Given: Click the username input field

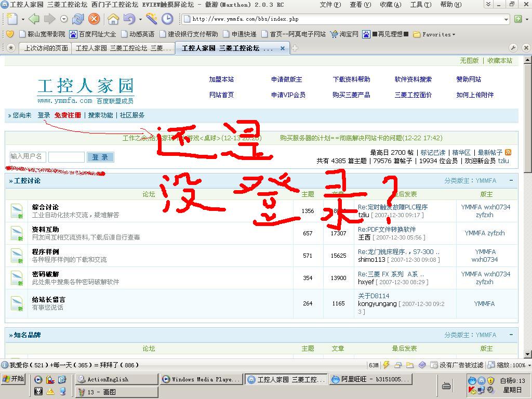Looking at the screenshot, I should coord(28,156).
